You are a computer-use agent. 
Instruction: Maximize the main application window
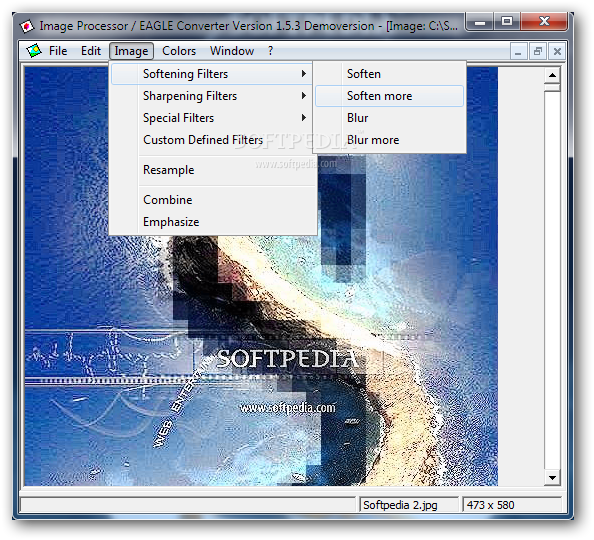[506, 22]
